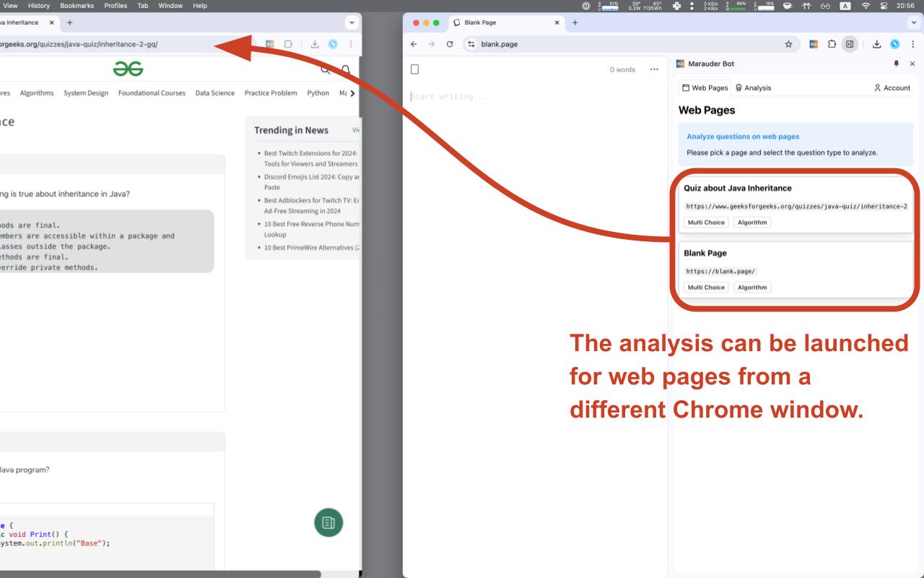Open the three-dot options menu beside 0 words

(654, 69)
